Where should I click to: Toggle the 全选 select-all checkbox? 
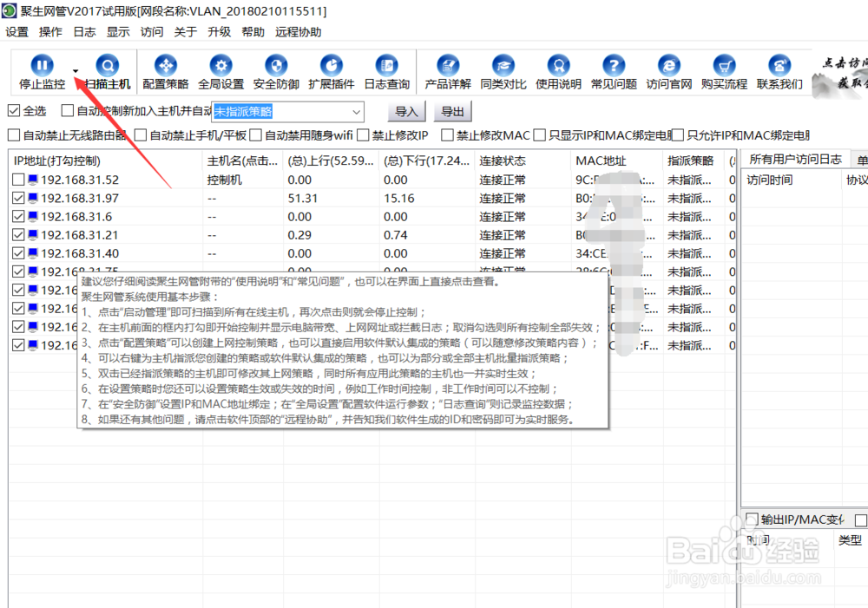(14, 111)
